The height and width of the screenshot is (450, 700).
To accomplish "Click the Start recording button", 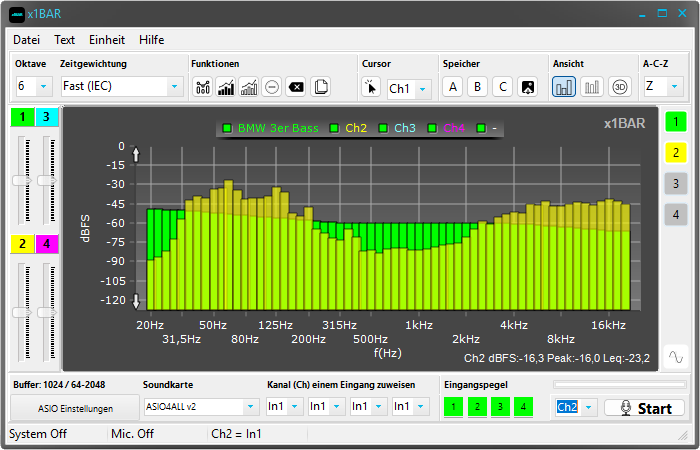I will tap(645, 408).
